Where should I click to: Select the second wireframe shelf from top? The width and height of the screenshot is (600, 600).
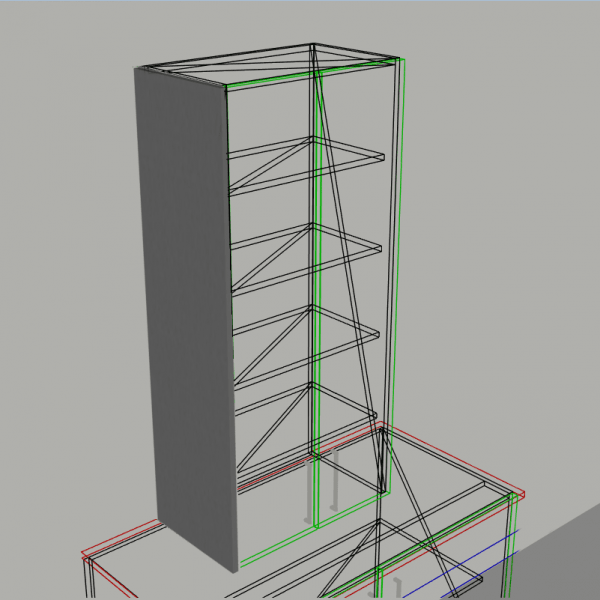[x=306, y=258]
